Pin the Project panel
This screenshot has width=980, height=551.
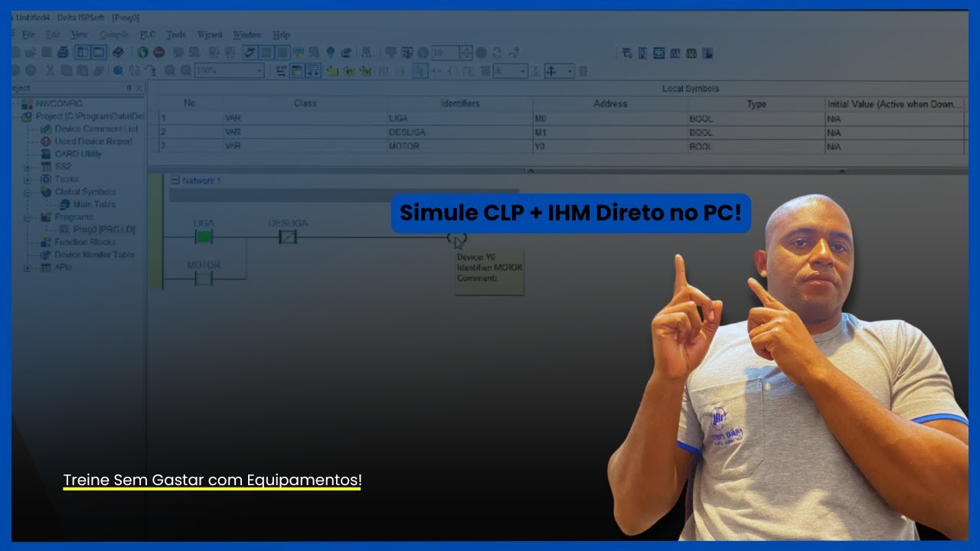pyautogui.click(x=129, y=88)
